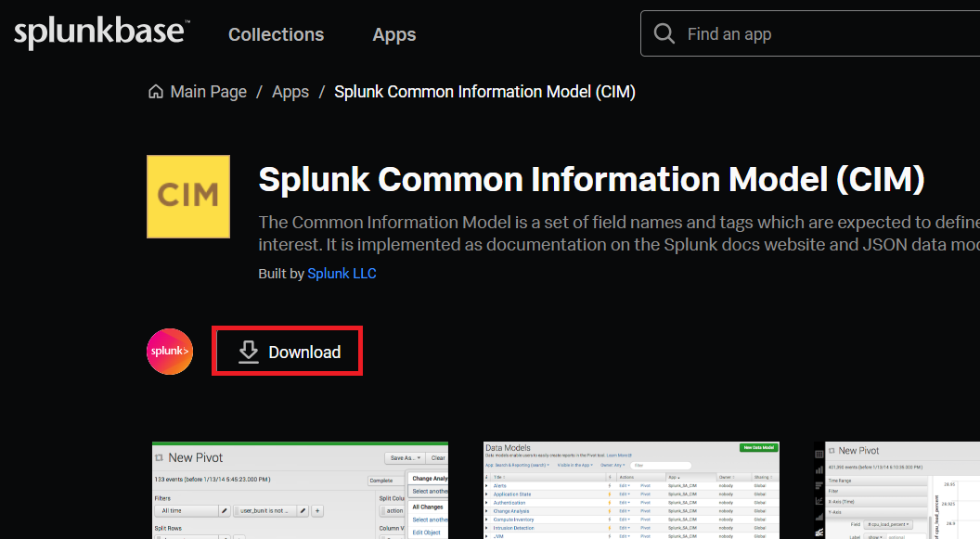Click the yellow CIM app logo
Screen dimensions: 980x539
click(188, 196)
